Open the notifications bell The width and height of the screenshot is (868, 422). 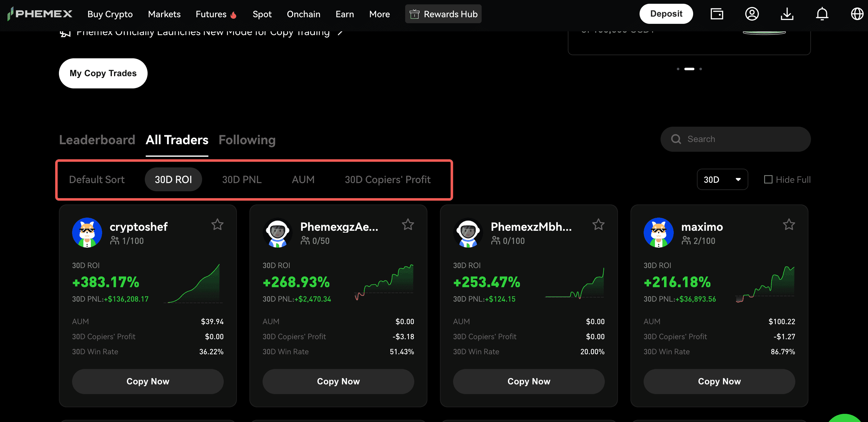click(x=822, y=14)
